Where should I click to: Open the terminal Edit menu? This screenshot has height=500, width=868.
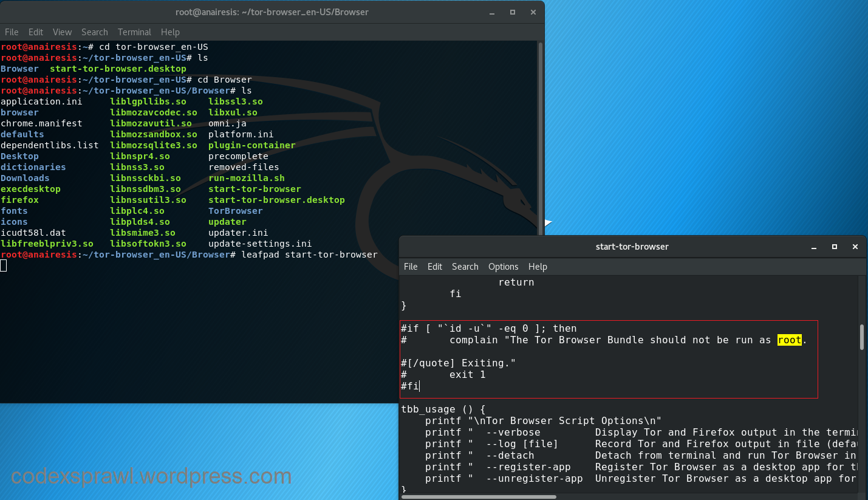click(36, 32)
